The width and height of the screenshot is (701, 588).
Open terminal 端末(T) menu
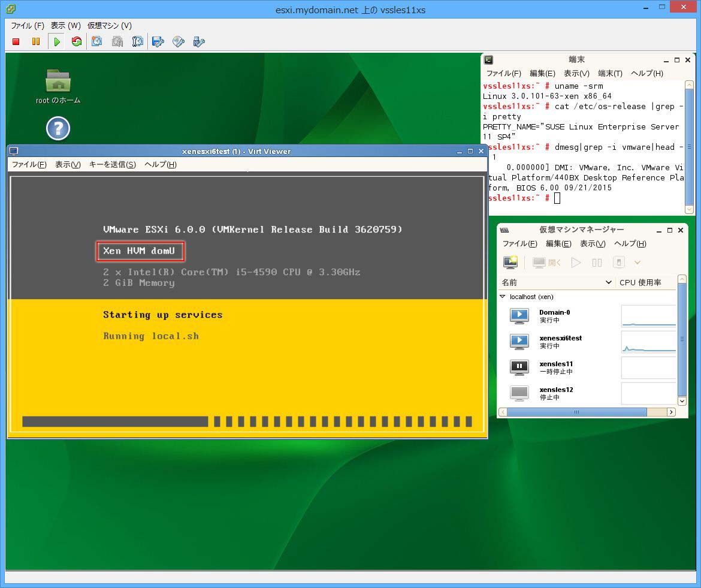(x=611, y=73)
